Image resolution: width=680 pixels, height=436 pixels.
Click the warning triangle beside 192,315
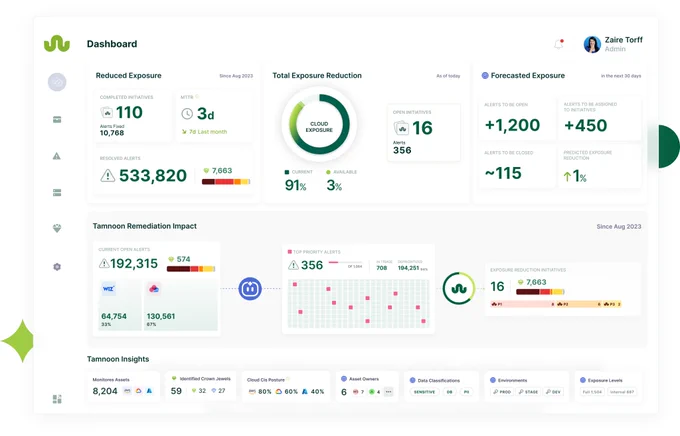pyautogui.click(x=104, y=263)
